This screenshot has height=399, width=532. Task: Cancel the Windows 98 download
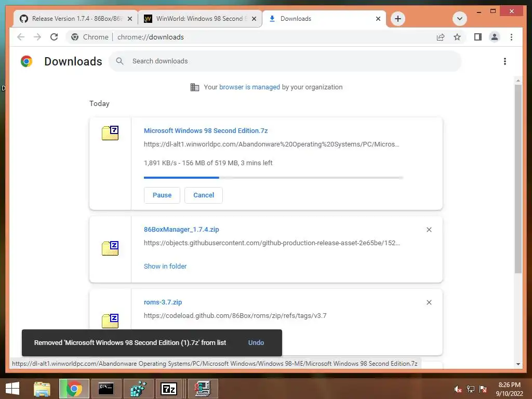(204, 195)
